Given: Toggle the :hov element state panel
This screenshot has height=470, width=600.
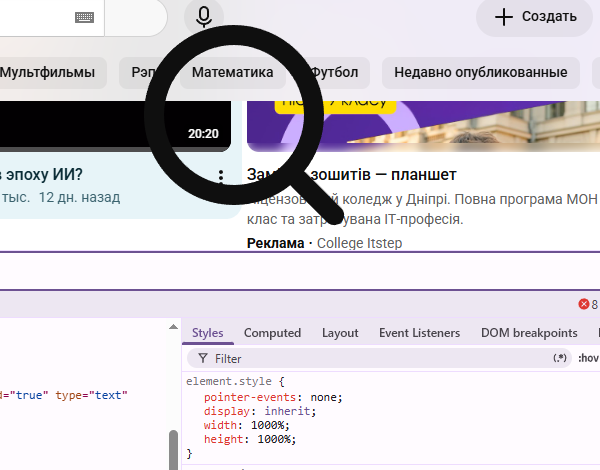Looking at the screenshot, I should [x=588, y=358].
